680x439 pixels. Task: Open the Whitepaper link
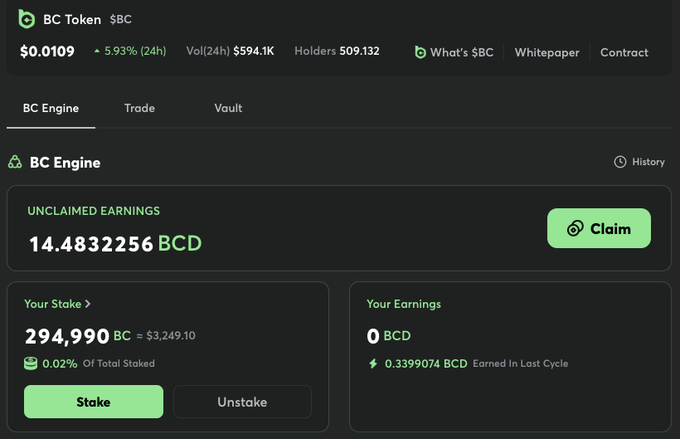(x=547, y=52)
